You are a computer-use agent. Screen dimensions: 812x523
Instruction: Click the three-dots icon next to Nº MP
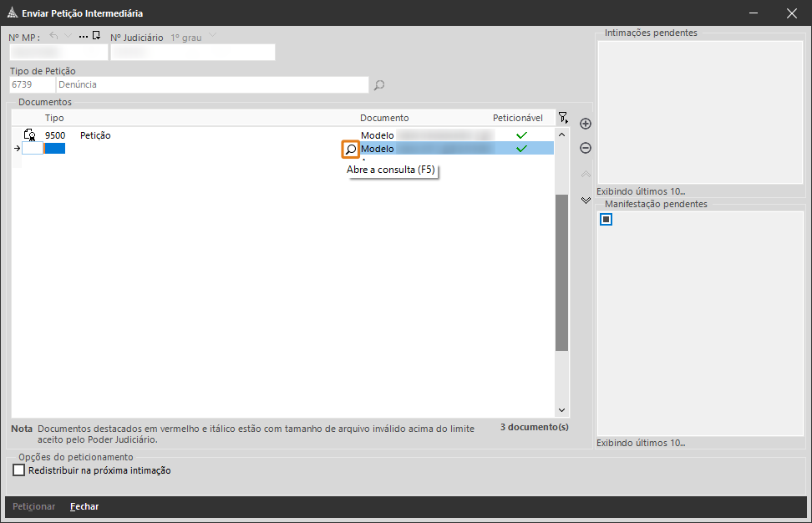(83, 37)
